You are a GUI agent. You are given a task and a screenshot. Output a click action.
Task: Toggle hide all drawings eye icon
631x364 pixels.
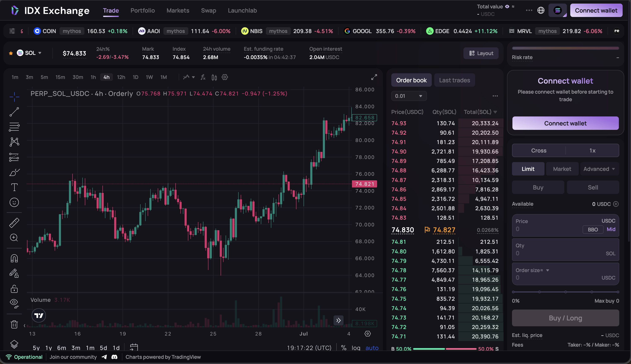tap(14, 303)
